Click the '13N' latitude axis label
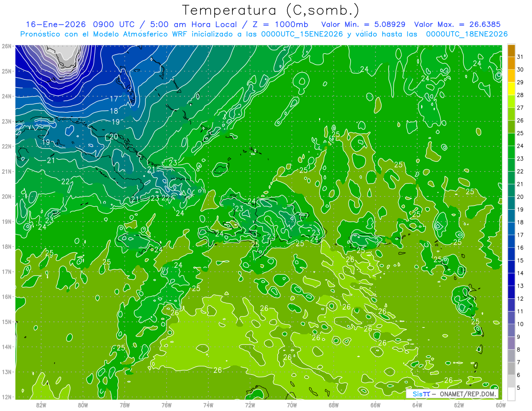Screen dimensions: 532x411 [x=6, y=372]
